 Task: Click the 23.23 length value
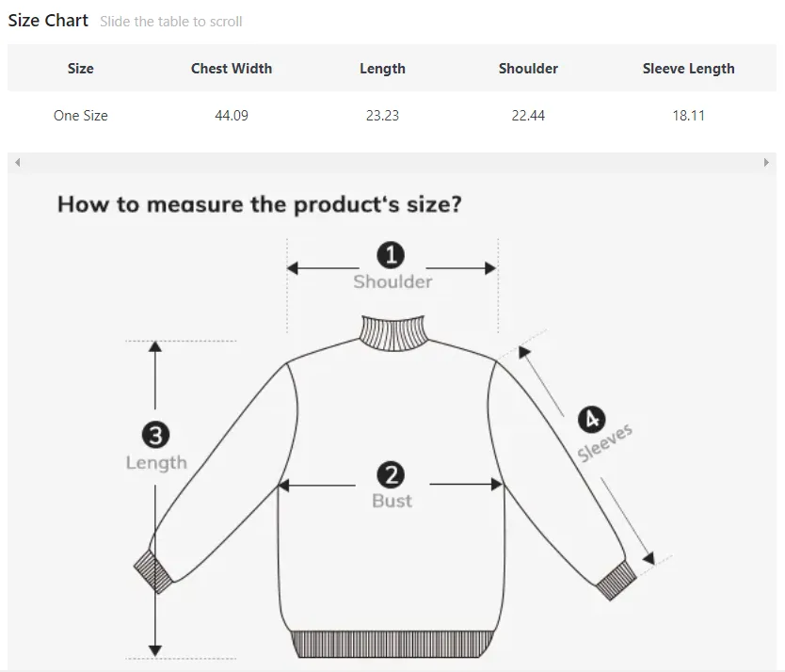(382, 116)
